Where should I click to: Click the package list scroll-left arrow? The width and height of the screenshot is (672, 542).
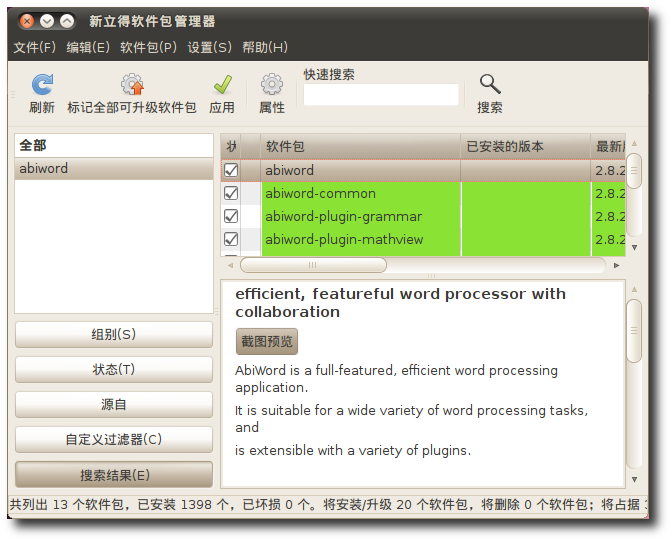(230, 265)
